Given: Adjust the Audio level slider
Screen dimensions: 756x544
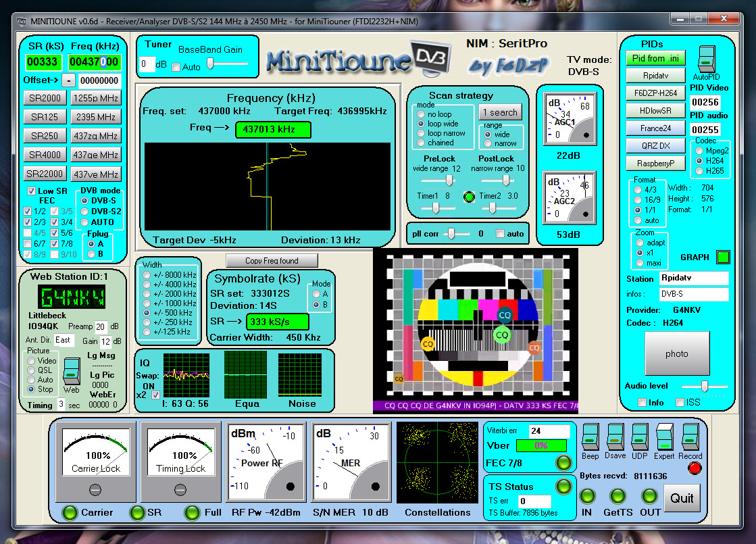Looking at the screenshot, I should (705, 386).
